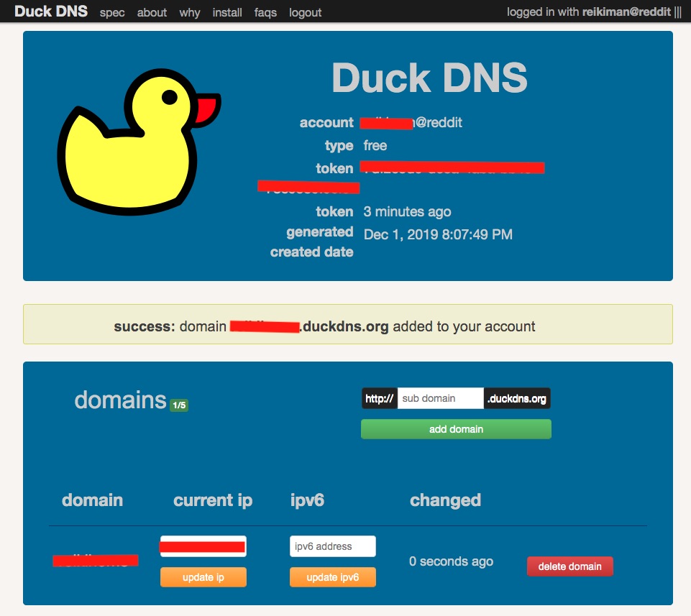Image resolution: width=691 pixels, height=616 pixels.
Task: Click the ipv6 column header
Action: click(x=307, y=500)
